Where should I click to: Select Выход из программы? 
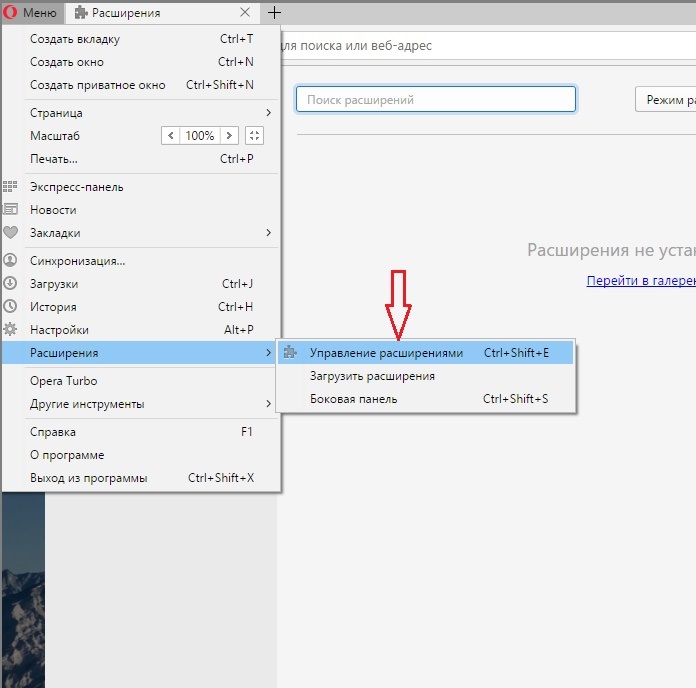(142, 478)
